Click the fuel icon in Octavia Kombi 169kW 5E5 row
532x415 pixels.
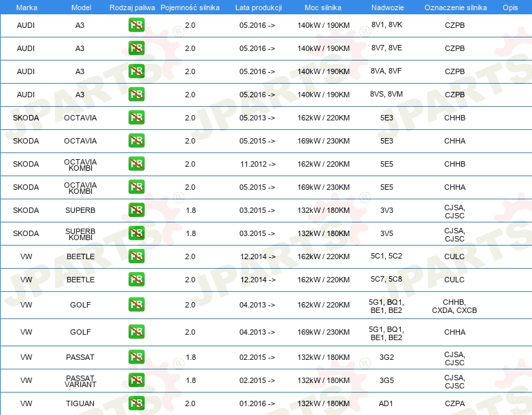click(136, 186)
